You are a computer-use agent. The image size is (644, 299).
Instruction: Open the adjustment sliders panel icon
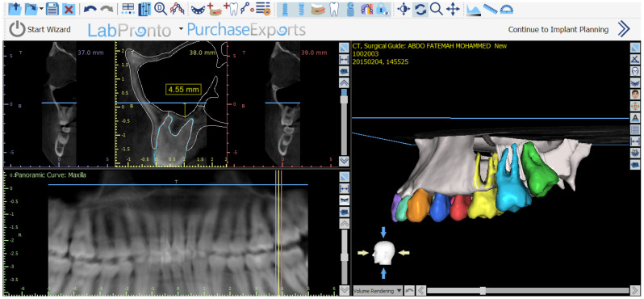pos(144,9)
